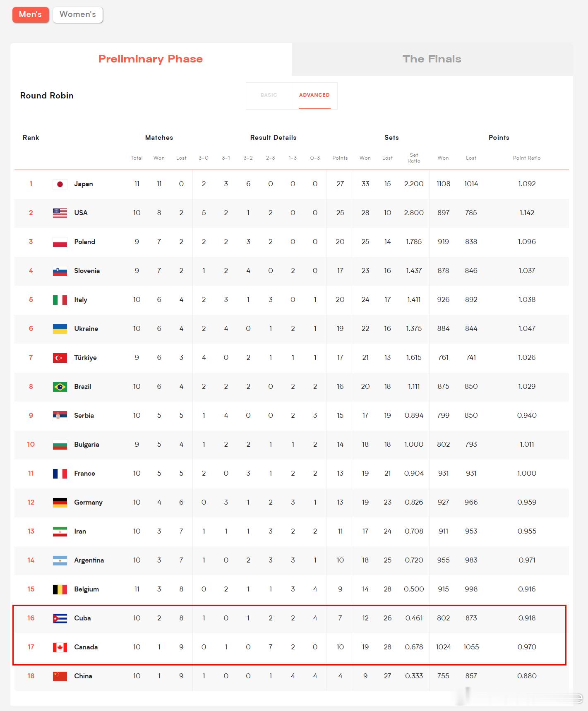The width and height of the screenshot is (588, 711).
Task: Switch to BASIC table view
Action: pos(269,96)
